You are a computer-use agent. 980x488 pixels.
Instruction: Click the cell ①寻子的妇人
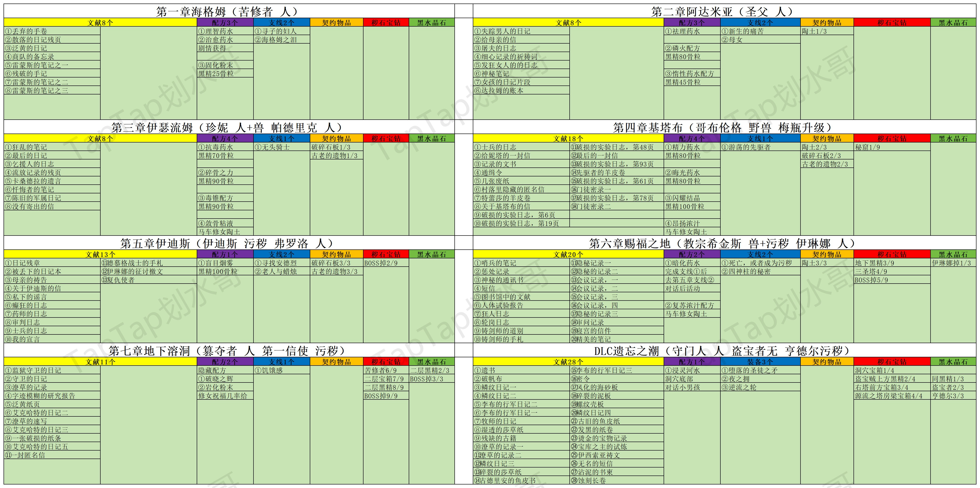pyautogui.click(x=282, y=31)
